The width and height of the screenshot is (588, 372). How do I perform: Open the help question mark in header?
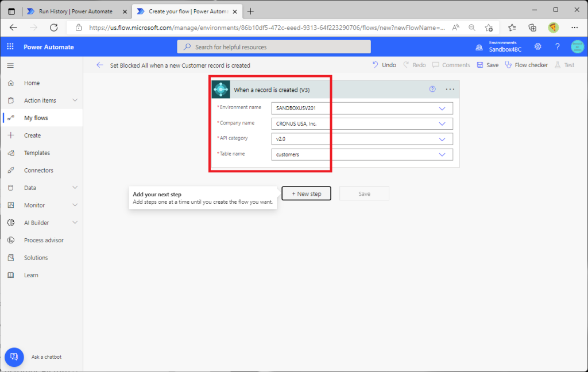tap(557, 46)
